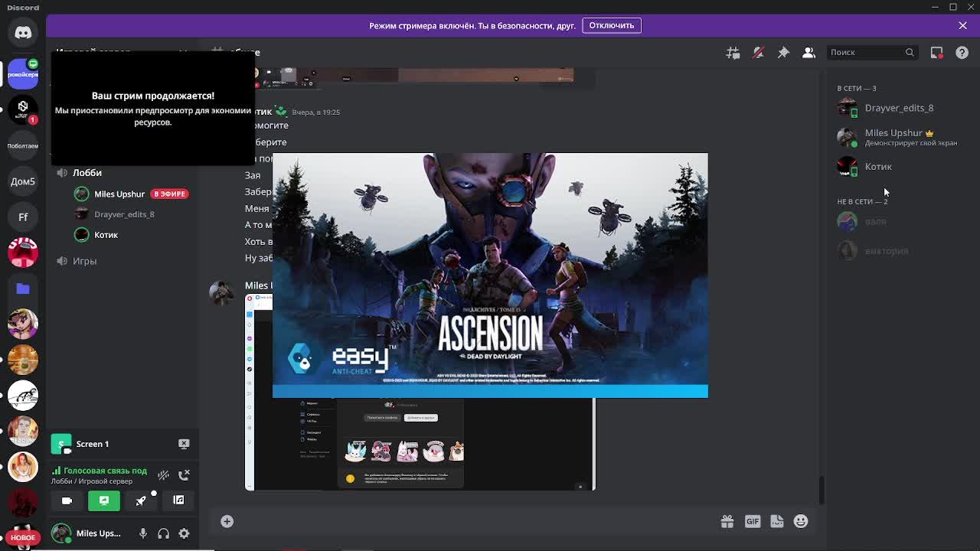The image size is (980, 551).
Task: Disconnect from the voice call
Action: pos(184,475)
